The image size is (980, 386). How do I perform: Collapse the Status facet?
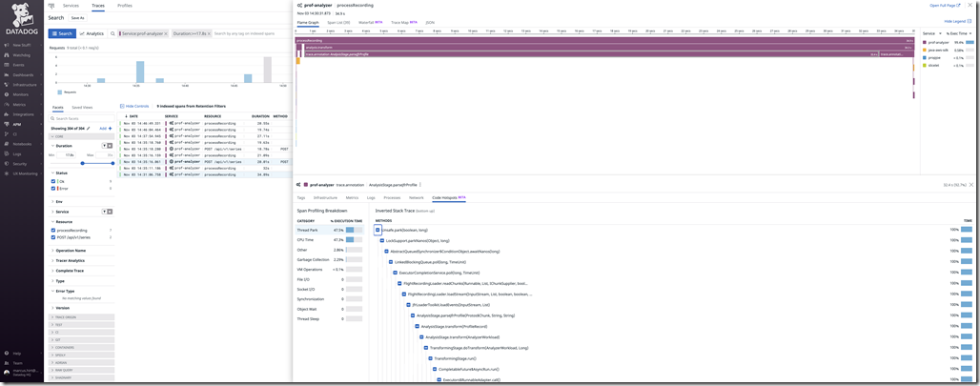51,173
